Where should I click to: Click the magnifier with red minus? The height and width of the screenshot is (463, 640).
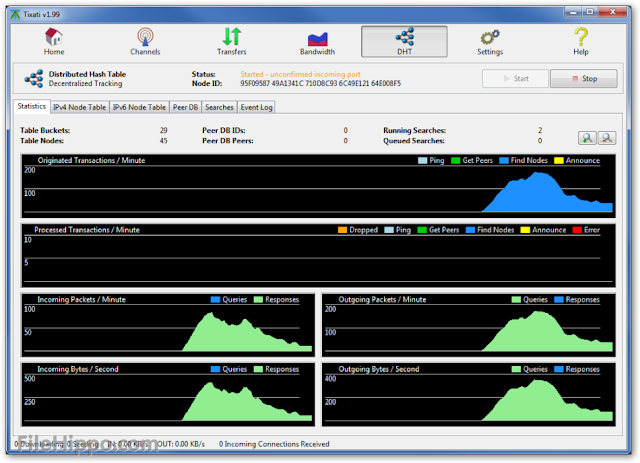coord(607,138)
